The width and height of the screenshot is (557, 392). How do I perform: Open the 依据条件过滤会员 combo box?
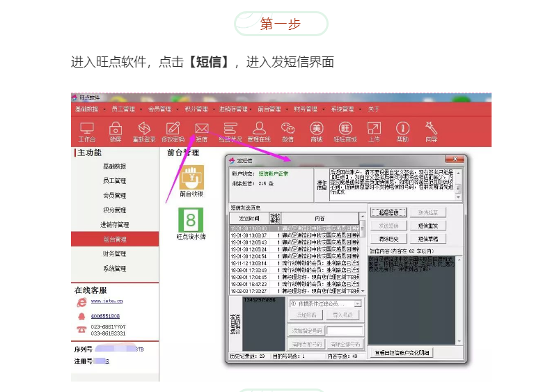click(325, 304)
